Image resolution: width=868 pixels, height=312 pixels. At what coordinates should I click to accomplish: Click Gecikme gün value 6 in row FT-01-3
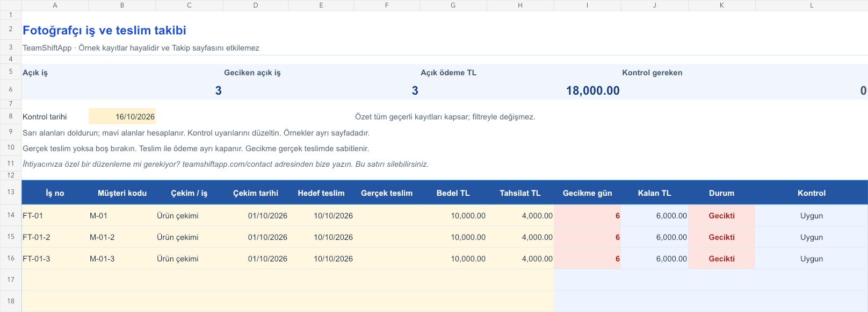tap(587, 258)
